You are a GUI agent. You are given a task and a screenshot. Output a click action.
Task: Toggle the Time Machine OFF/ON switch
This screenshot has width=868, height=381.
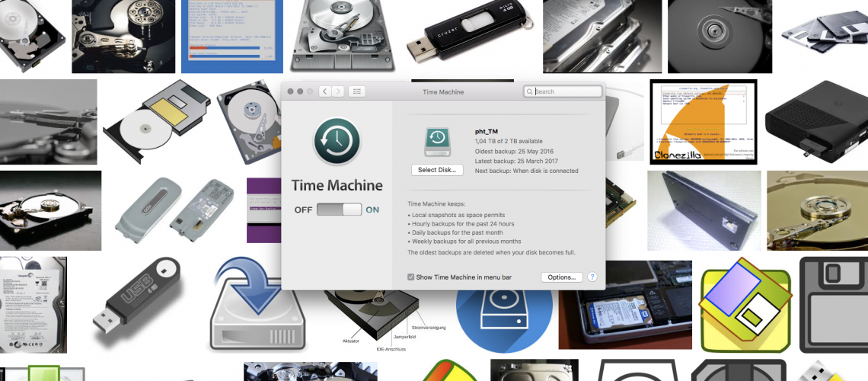[x=339, y=210]
